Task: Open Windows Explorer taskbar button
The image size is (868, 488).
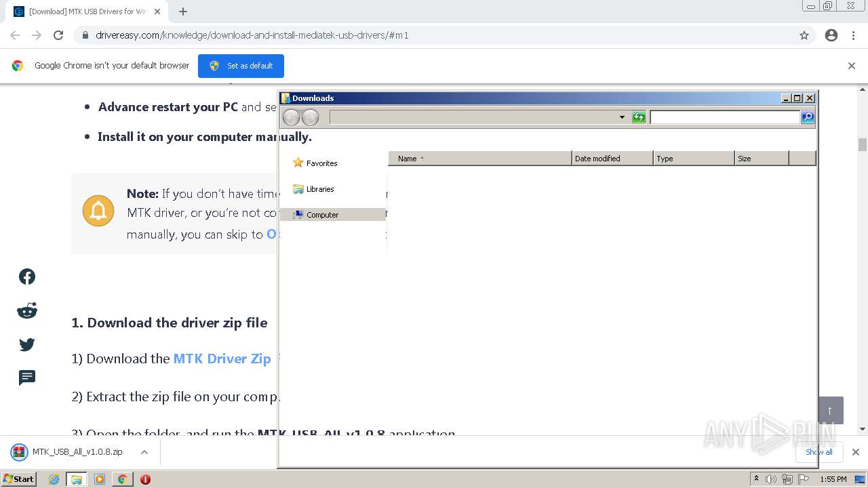Action: [77, 479]
